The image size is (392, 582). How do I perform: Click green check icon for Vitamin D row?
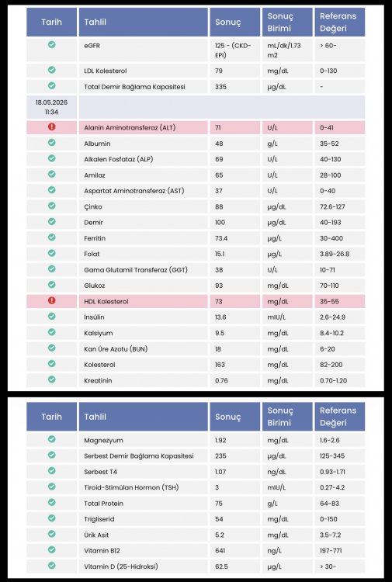(x=51, y=566)
